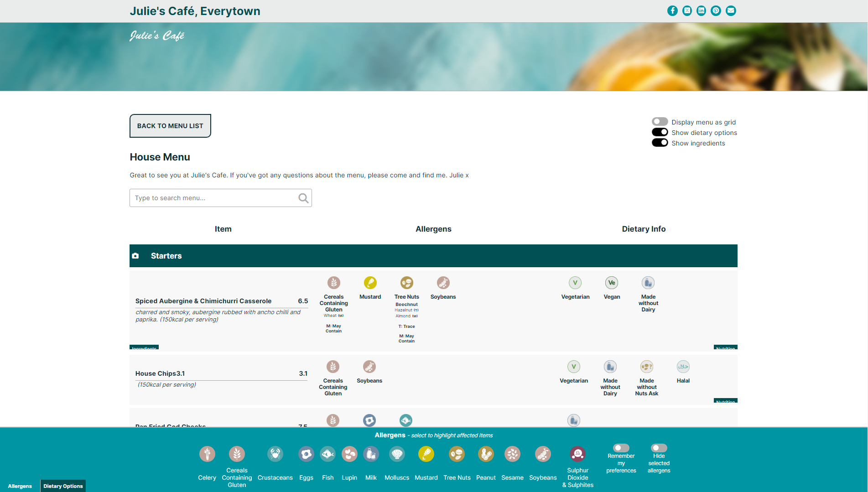This screenshot has height=492, width=868.
Task: Collapse the Starters section header
Action: [x=433, y=256]
